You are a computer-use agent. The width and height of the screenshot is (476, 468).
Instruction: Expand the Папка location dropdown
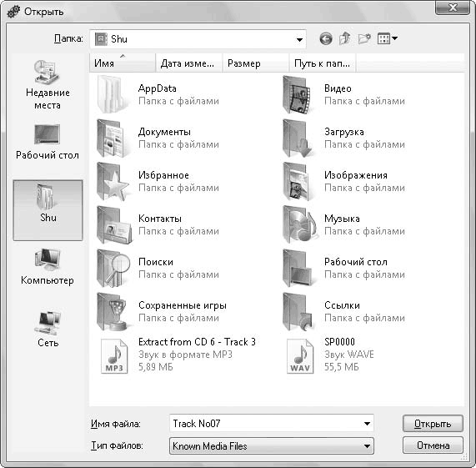[299, 39]
